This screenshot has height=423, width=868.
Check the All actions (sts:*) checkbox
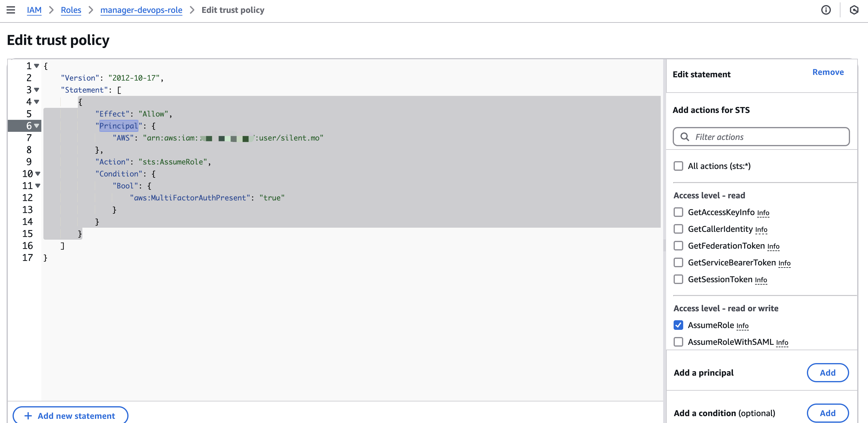click(678, 166)
